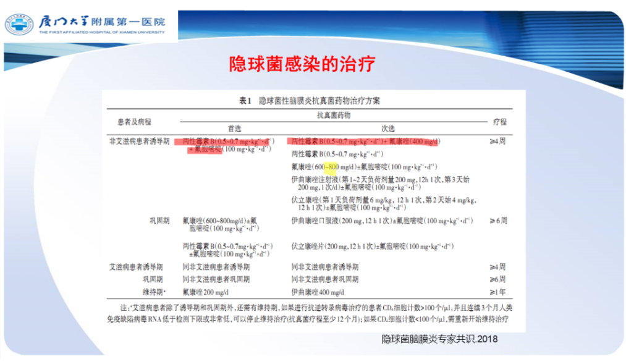Click '巩固期' label below non-AIDS induction

[x=159, y=221]
